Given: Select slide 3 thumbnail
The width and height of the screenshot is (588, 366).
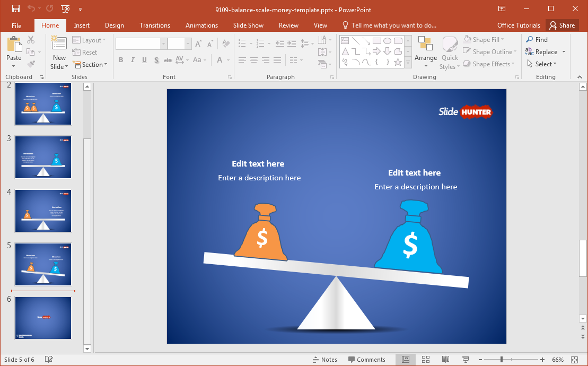Looking at the screenshot, I should click(x=43, y=157).
